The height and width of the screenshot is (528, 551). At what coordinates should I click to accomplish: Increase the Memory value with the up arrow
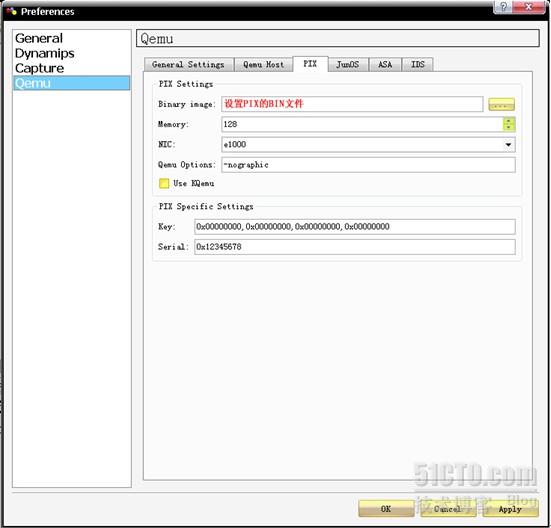pos(509,121)
